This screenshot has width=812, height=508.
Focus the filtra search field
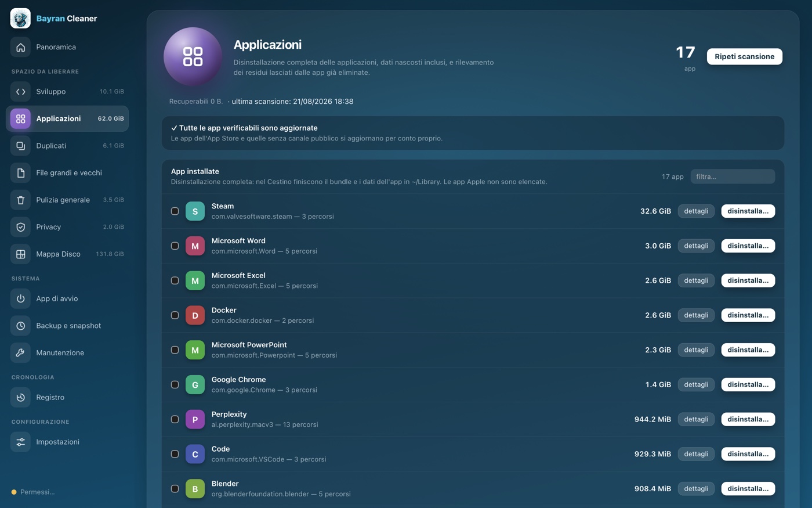733,176
